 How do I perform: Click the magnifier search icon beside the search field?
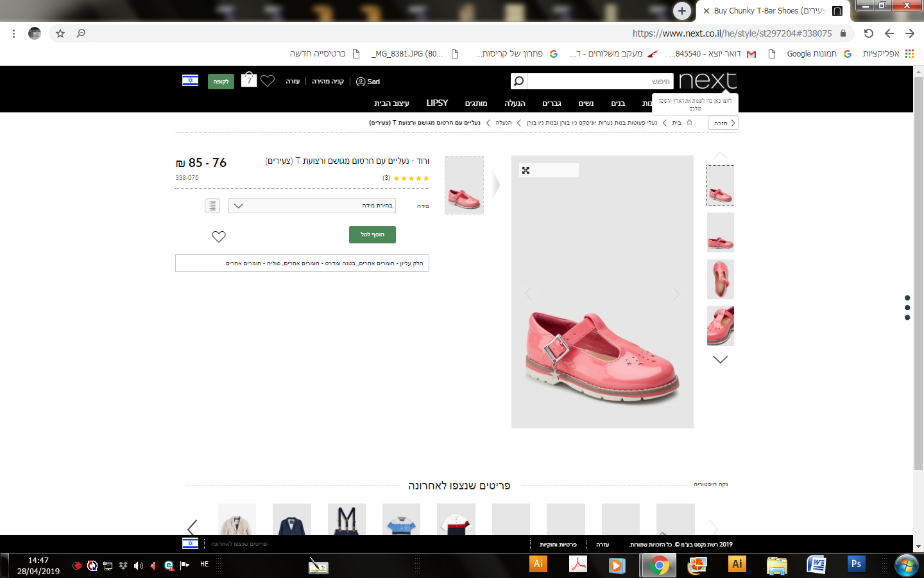pyautogui.click(x=518, y=81)
